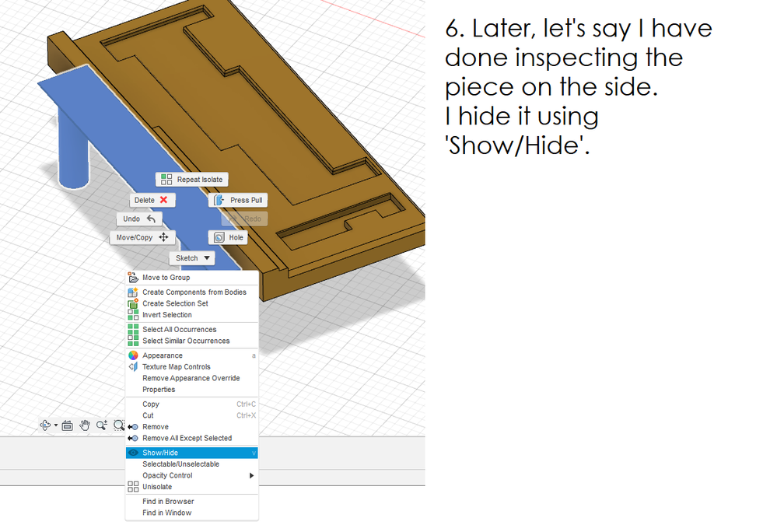The width and height of the screenshot is (777, 532).
Task: Click Invert Selection
Action: pyautogui.click(x=192, y=315)
